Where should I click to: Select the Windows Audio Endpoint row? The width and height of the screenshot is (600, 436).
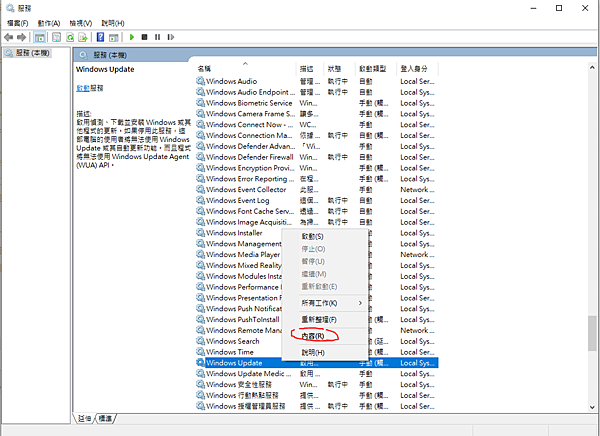pos(317,92)
